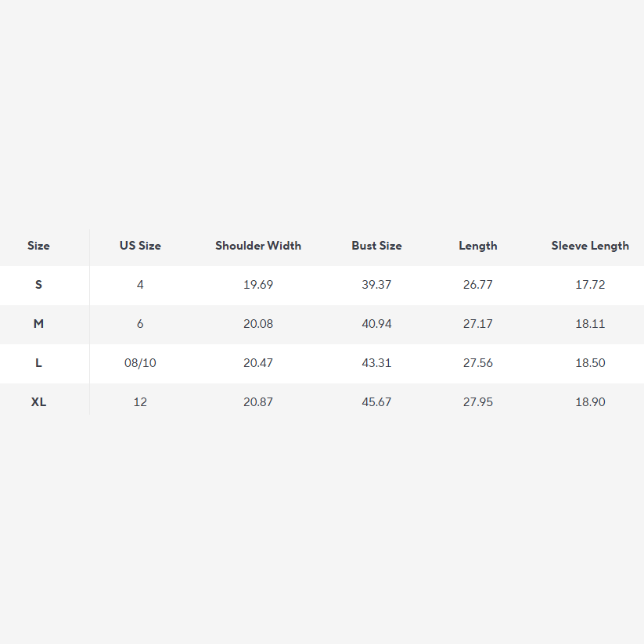The image size is (644, 644).
Task: Select bust size value 45.67
Action: (376, 402)
